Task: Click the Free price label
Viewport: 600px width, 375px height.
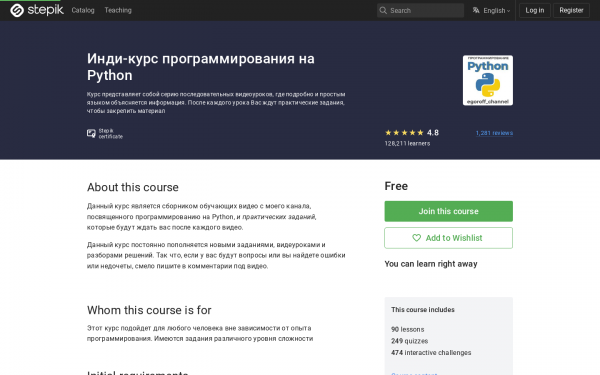Action: [x=396, y=186]
